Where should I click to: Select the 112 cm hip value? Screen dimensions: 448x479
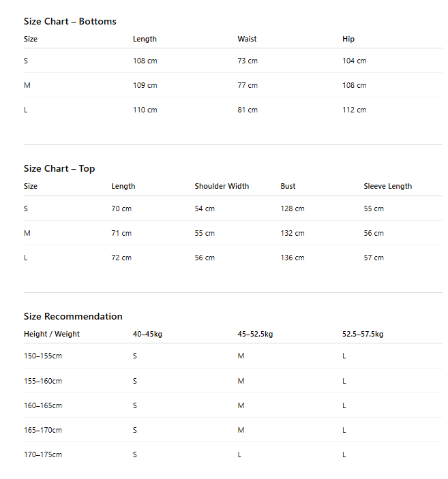tap(354, 110)
